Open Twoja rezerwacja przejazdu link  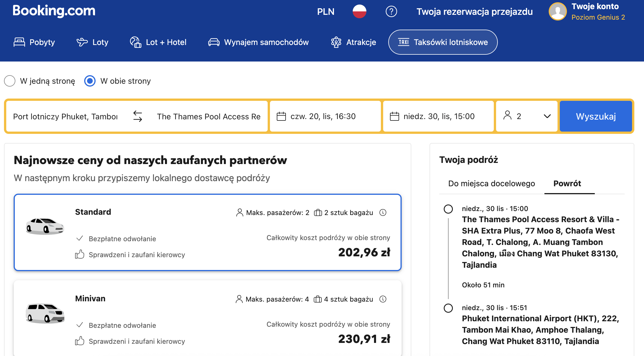(474, 12)
